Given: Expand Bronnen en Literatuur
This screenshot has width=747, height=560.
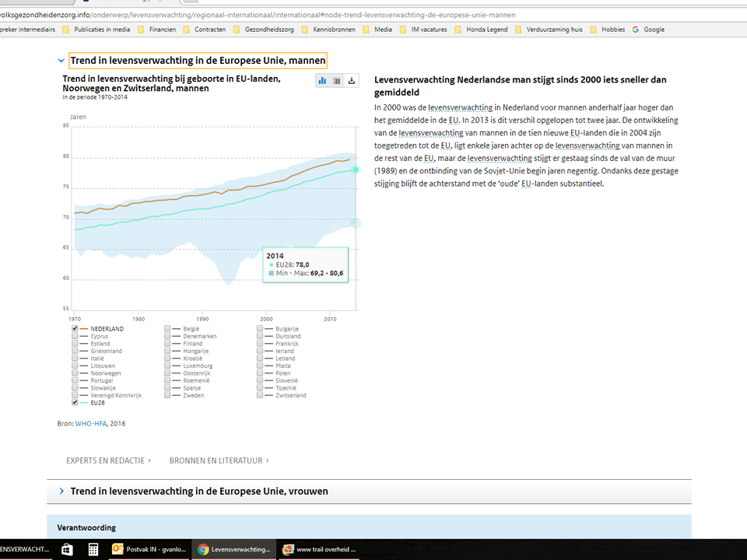Looking at the screenshot, I should coord(219,460).
